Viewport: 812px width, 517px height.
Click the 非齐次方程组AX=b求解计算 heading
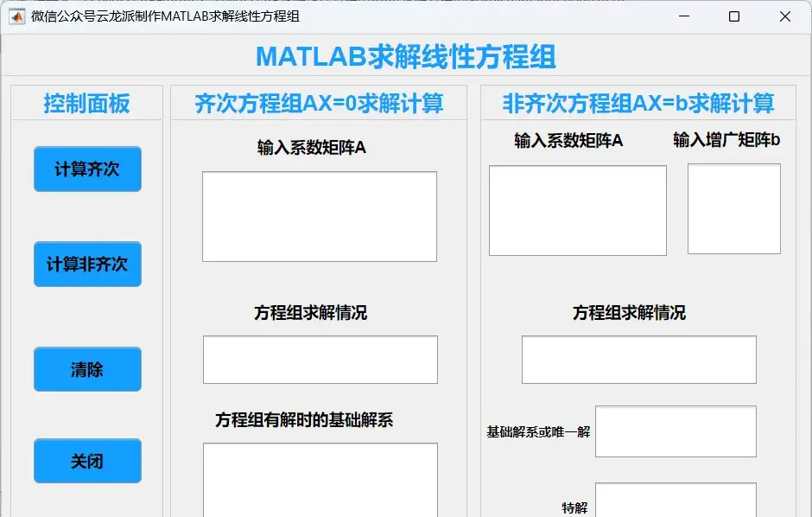tap(638, 103)
